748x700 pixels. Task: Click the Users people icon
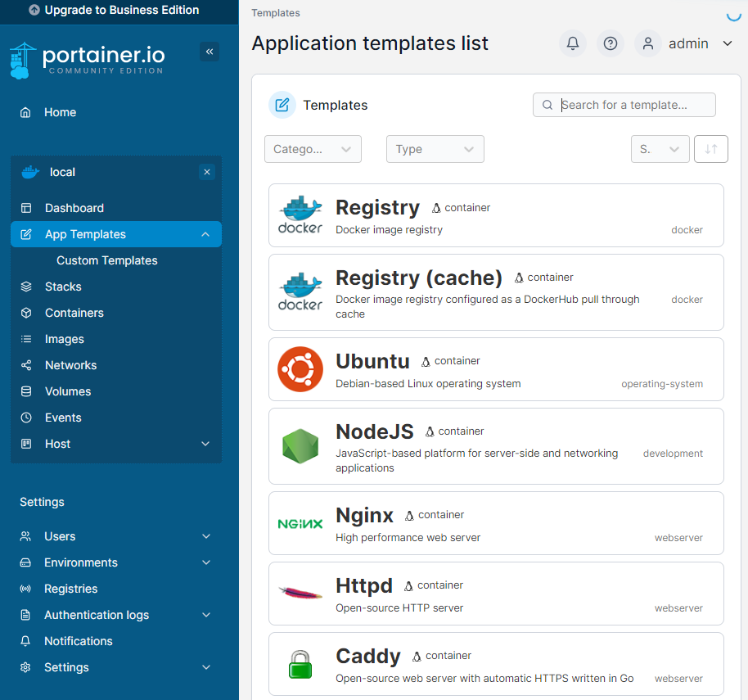(25, 536)
